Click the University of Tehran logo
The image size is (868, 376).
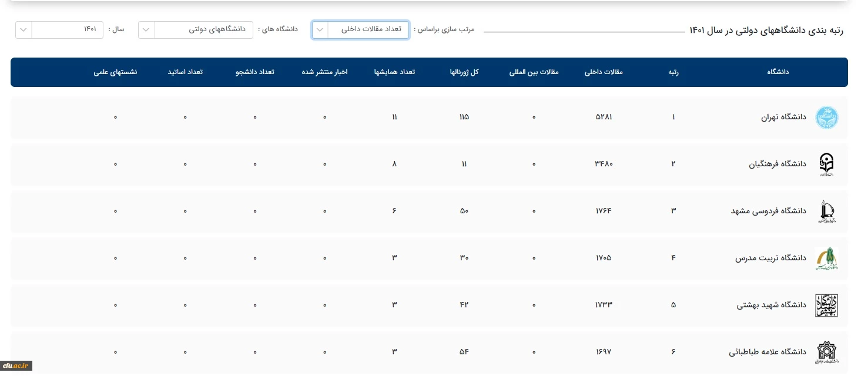point(826,117)
